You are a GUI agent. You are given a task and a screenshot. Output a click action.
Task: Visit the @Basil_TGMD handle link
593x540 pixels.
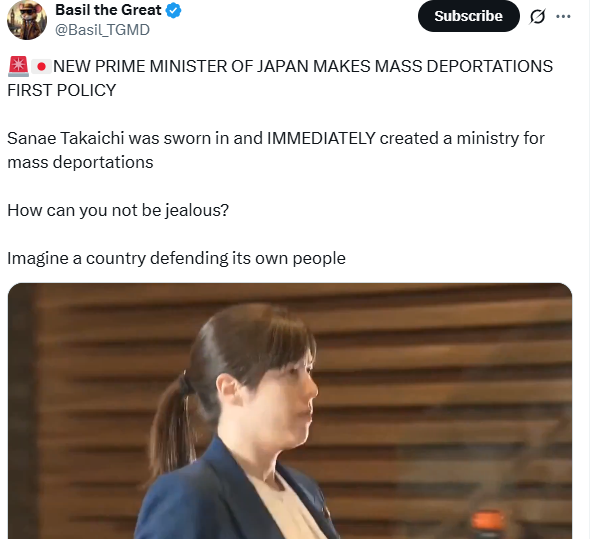(x=102, y=29)
